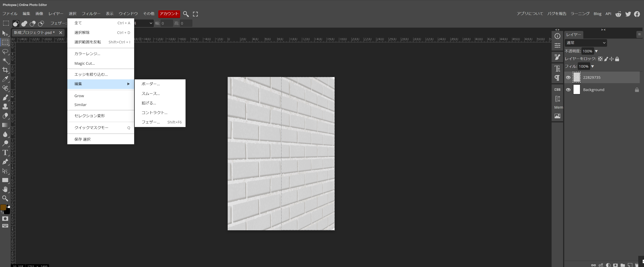Screen dimensions: 644x267
Task: Open the Paragraph panel icon
Action: 557,78
